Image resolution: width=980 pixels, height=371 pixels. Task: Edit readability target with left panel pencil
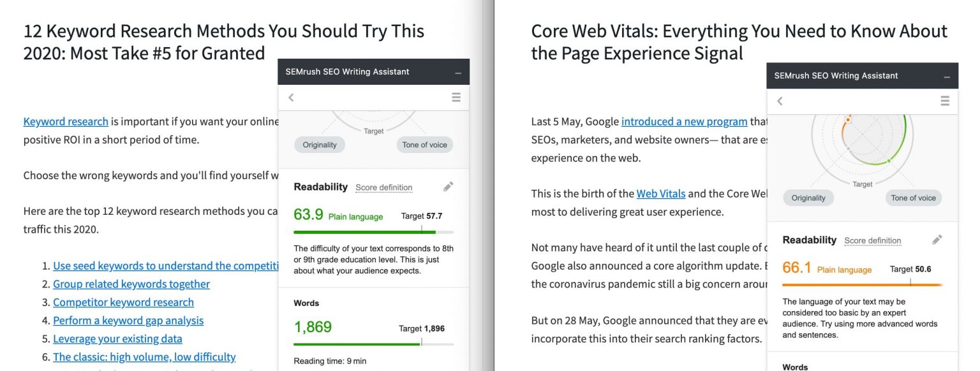point(449,187)
